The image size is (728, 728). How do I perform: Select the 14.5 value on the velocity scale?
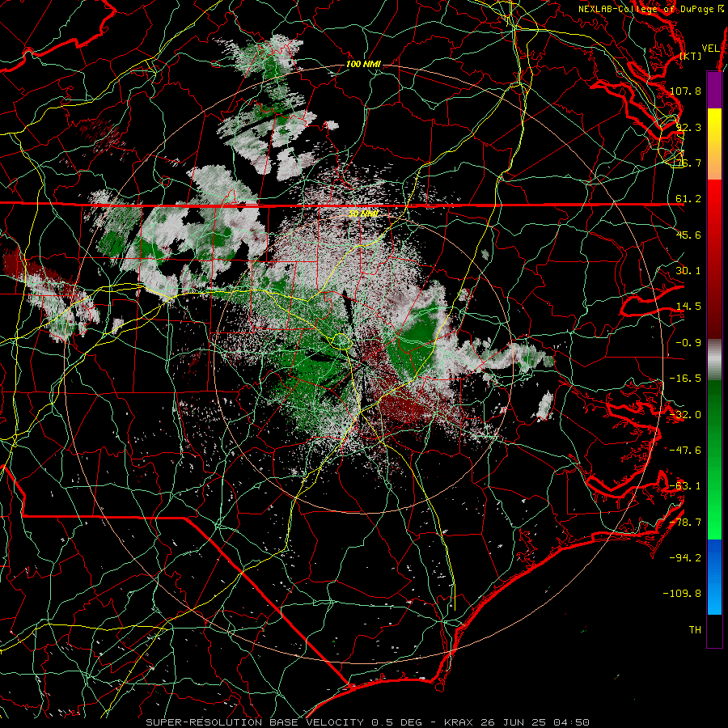(688, 307)
